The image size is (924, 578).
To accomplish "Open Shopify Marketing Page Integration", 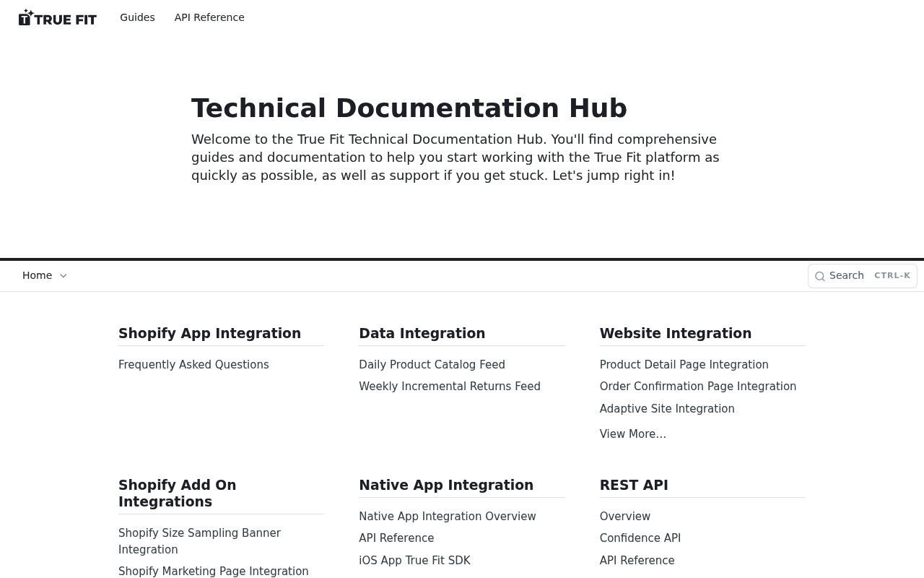I will (x=214, y=571).
